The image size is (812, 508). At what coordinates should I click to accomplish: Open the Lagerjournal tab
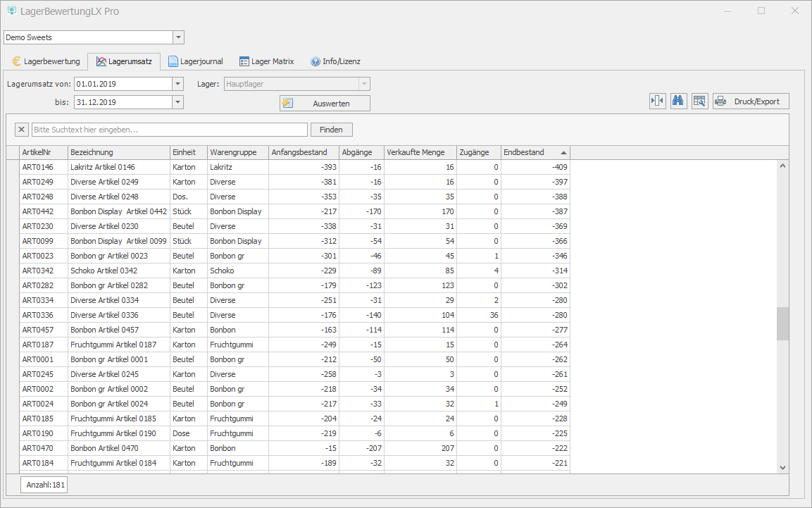(x=195, y=61)
